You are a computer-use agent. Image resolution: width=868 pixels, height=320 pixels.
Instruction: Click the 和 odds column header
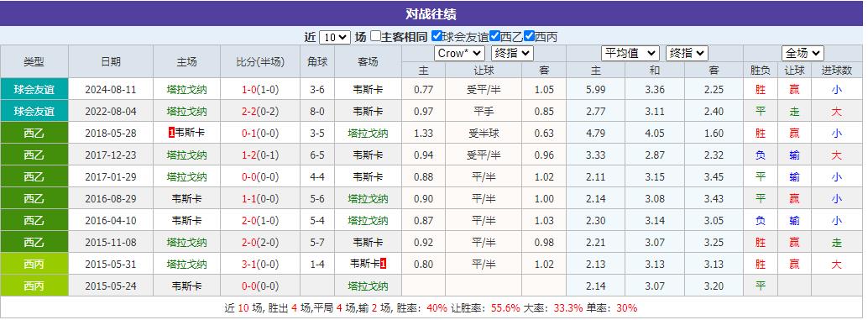(655, 71)
